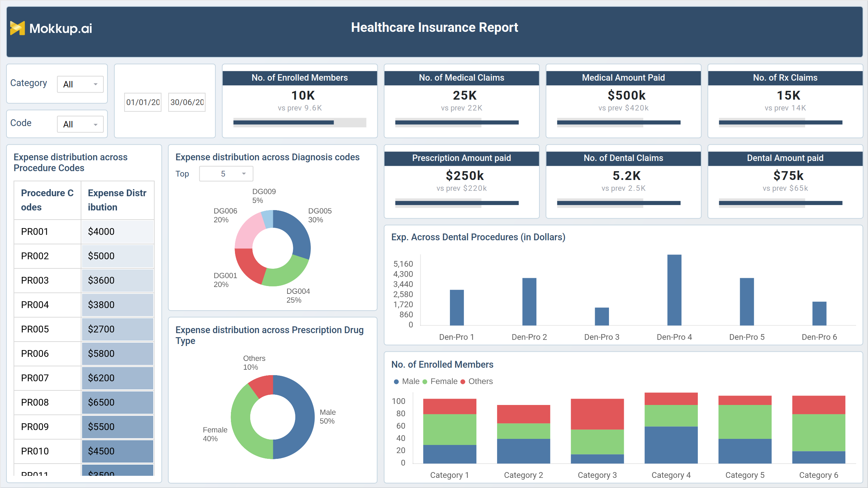Click the Den-Pro 2 bar
The image size is (868, 488).
click(x=529, y=302)
